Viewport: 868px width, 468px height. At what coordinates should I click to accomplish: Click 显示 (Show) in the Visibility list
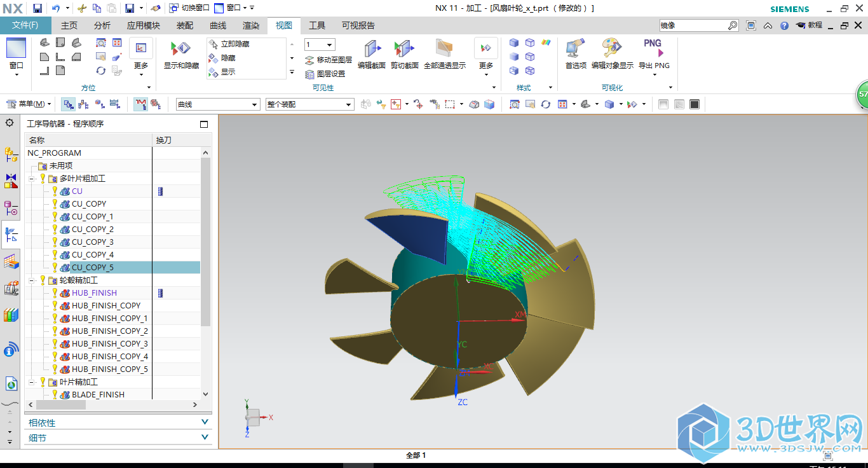click(222, 72)
